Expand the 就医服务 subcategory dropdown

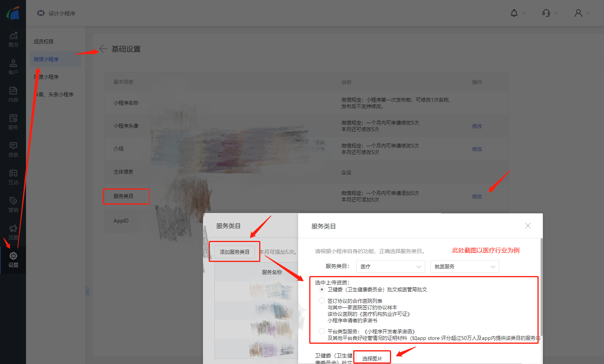[464, 266]
